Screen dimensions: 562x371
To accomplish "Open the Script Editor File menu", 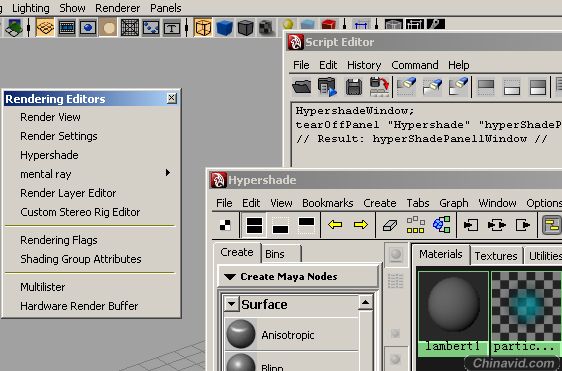I will tap(301, 65).
